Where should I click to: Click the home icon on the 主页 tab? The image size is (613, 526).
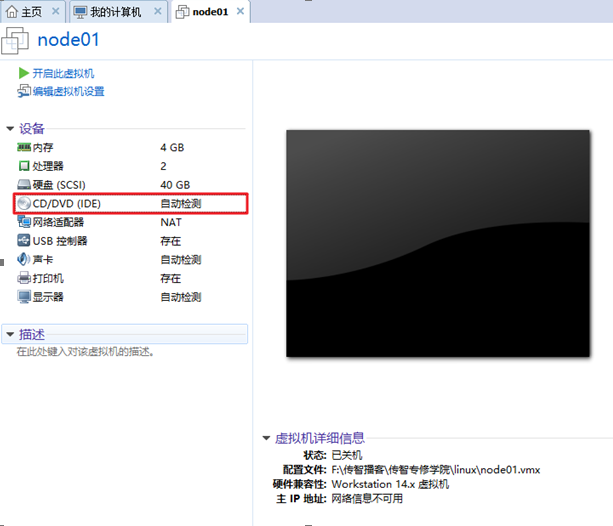coord(12,12)
